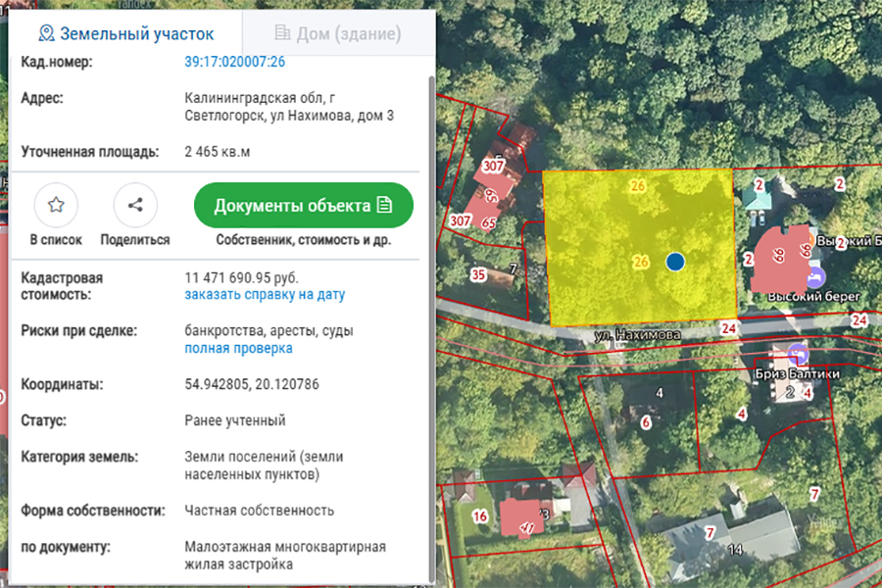
Task: Click the ул. Нахимова street label
Action: pyautogui.click(x=637, y=334)
